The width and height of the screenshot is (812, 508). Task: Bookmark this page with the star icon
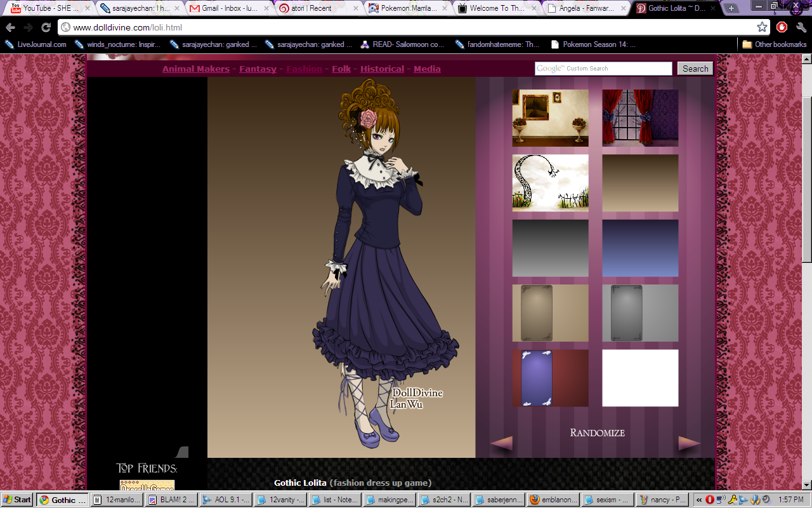click(762, 27)
